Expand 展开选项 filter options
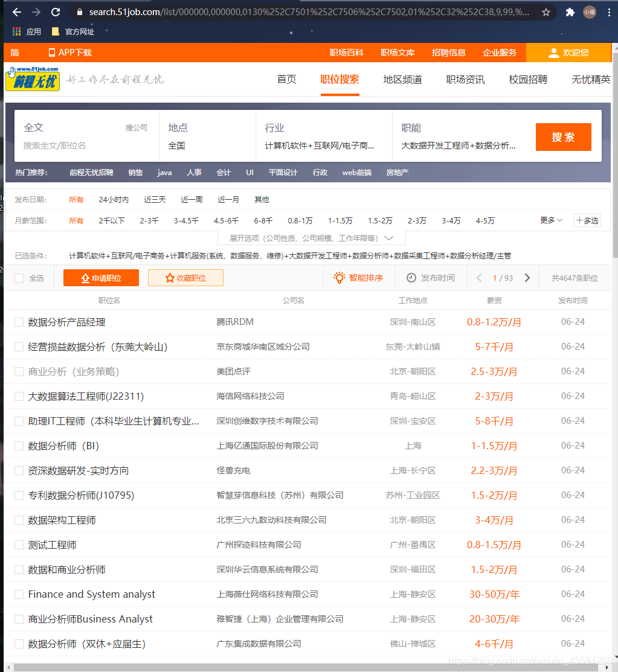Viewport: 618px width, 672px height. click(311, 238)
